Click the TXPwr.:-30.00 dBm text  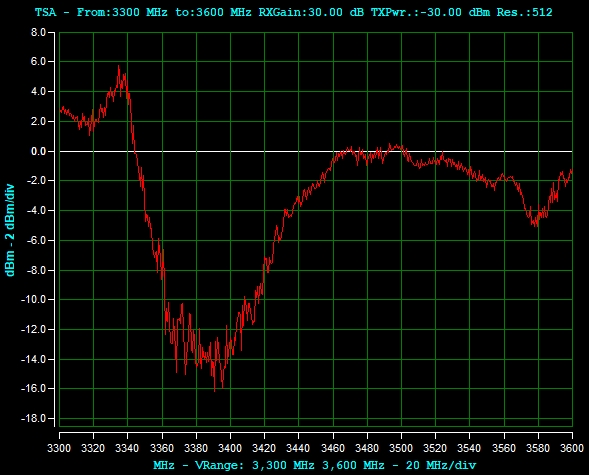tap(430, 12)
